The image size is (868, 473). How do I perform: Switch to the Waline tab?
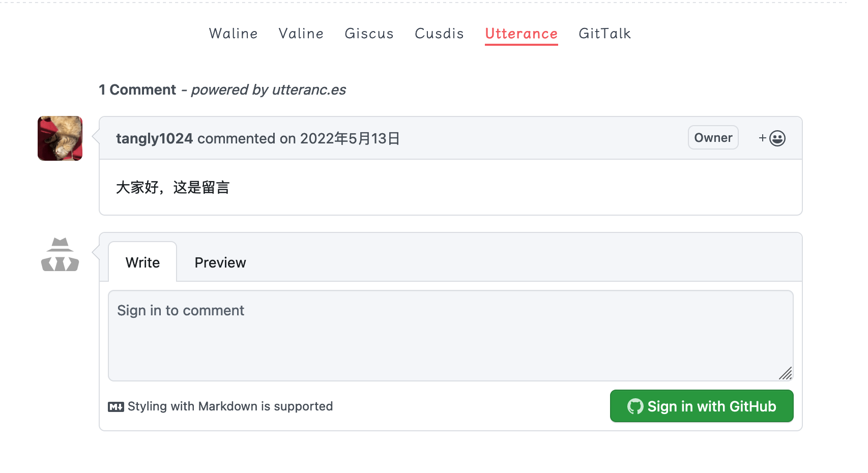tap(234, 34)
